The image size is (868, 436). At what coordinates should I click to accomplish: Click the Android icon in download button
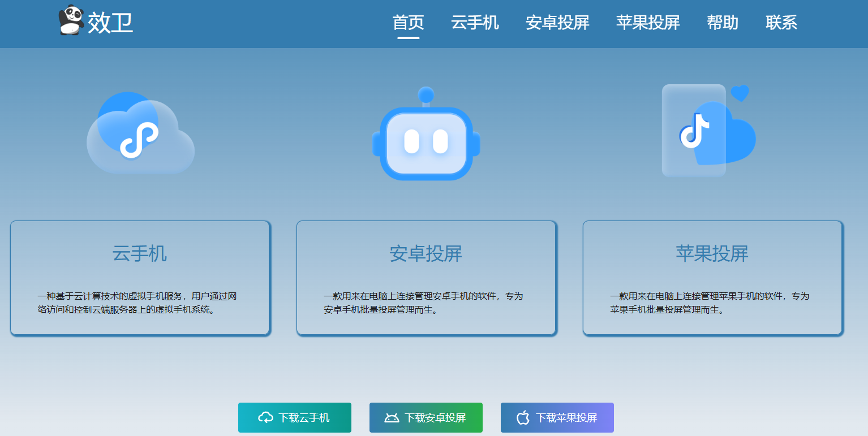pos(392,418)
